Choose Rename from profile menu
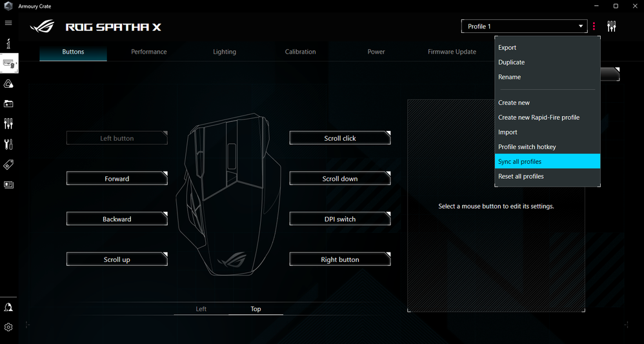644x344 pixels. click(x=547, y=77)
